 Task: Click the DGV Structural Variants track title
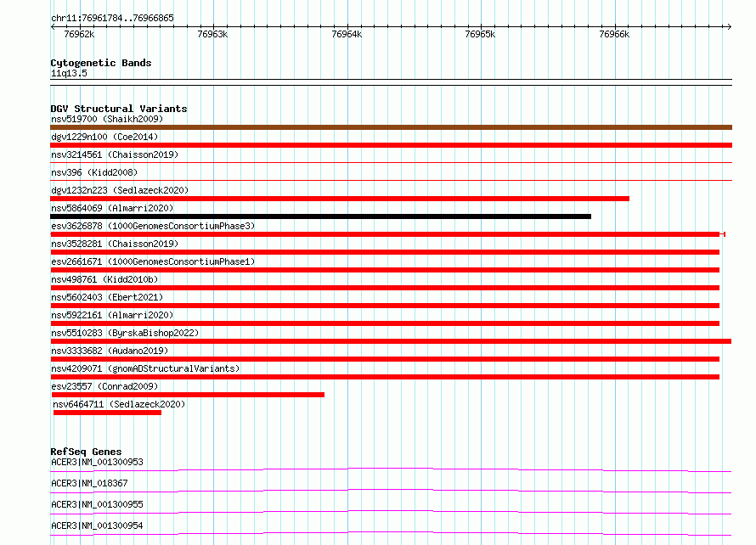click(119, 109)
